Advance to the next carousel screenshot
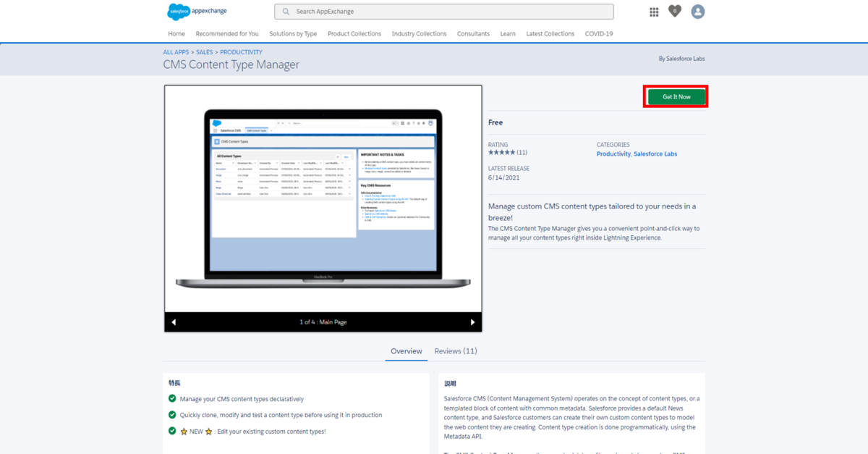Image resolution: width=868 pixels, height=454 pixels. [x=473, y=322]
